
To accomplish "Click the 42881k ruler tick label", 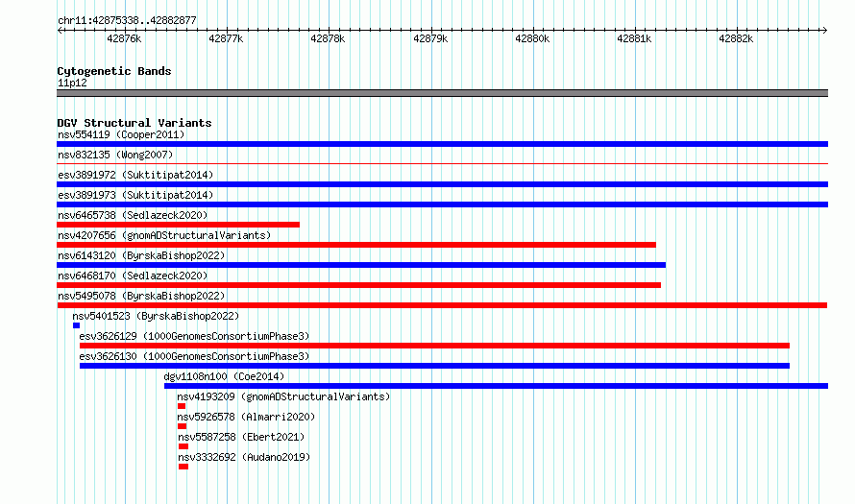I will [x=634, y=38].
